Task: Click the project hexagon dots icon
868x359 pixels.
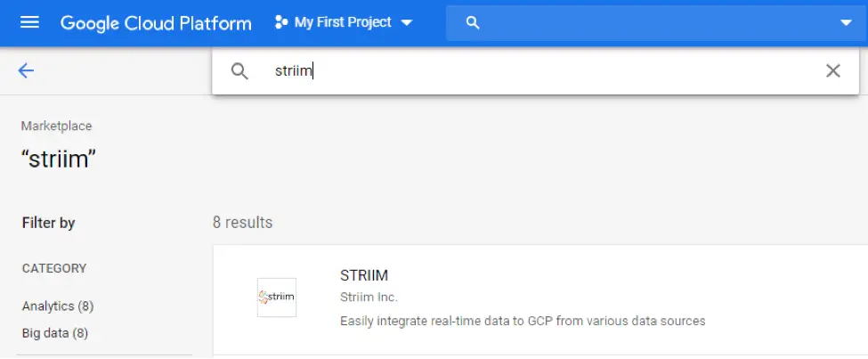Action: click(281, 23)
